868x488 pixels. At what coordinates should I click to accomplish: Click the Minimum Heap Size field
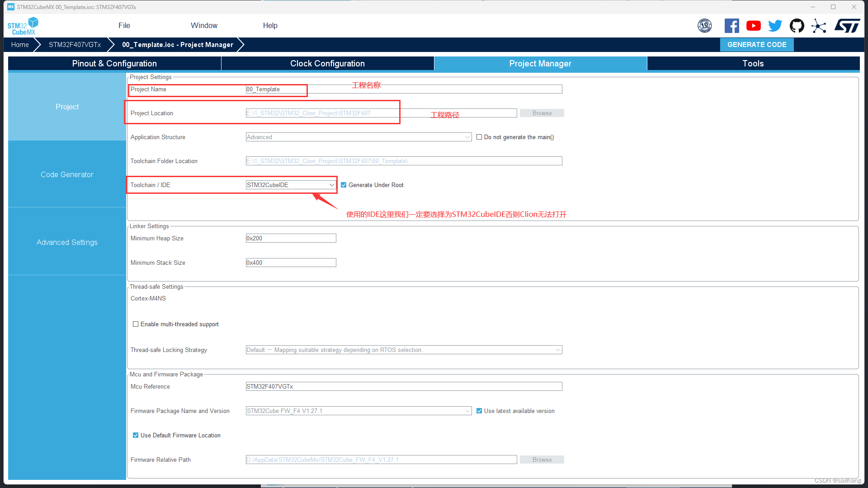tap(291, 238)
